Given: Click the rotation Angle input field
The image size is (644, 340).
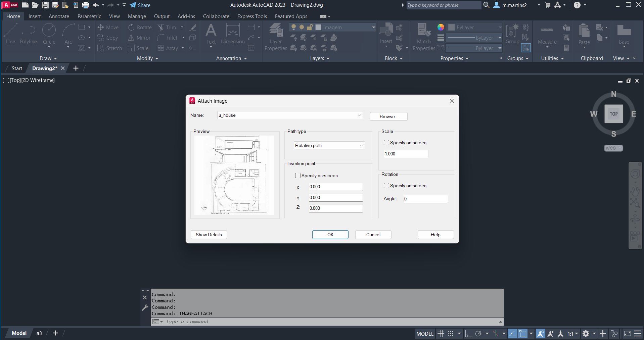Looking at the screenshot, I should 425,199.
